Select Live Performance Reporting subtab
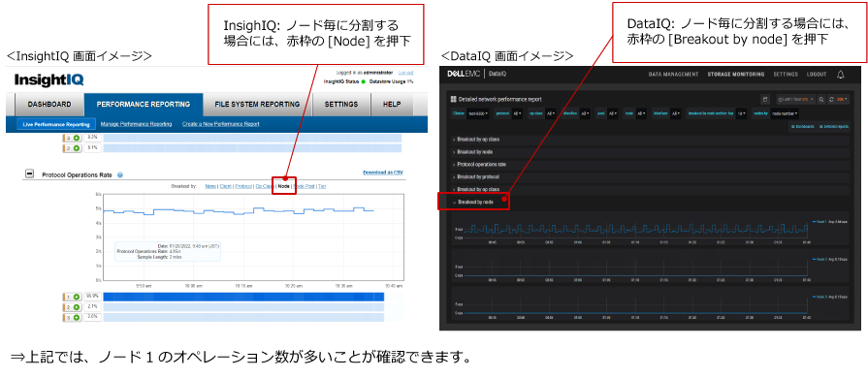Screen dimensions: 868x378 click(x=56, y=124)
